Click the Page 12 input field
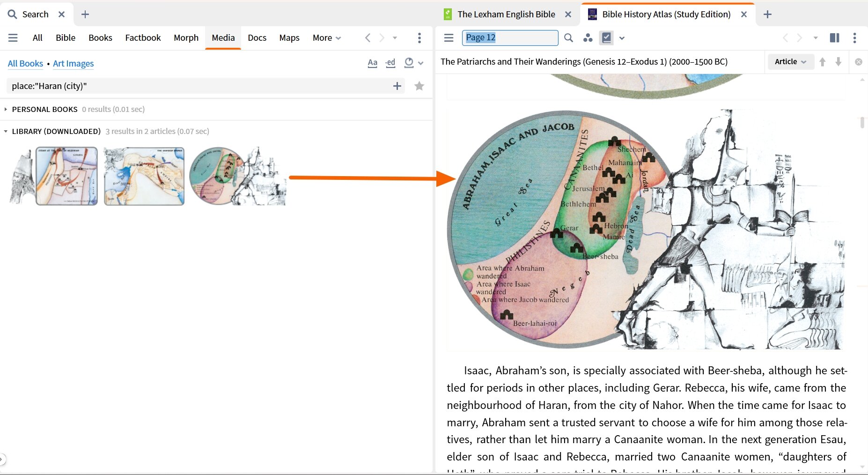The width and height of the screenshot is (868, 475). [x=510, y=37]
